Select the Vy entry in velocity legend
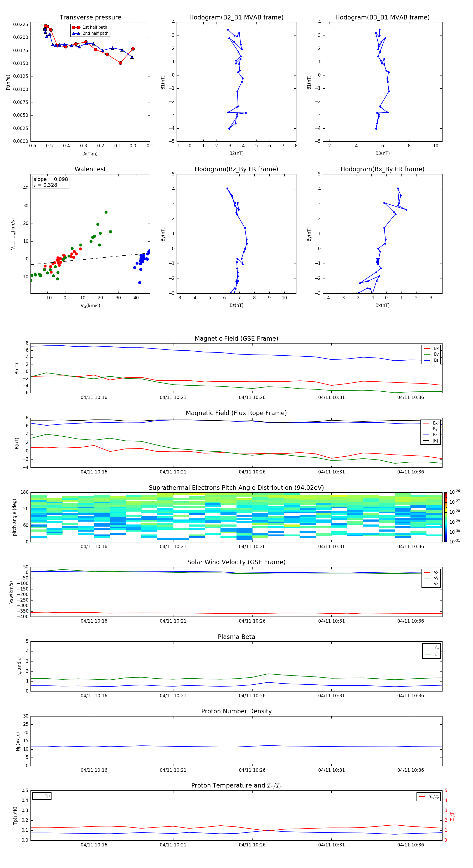 [x=431, y=578]
